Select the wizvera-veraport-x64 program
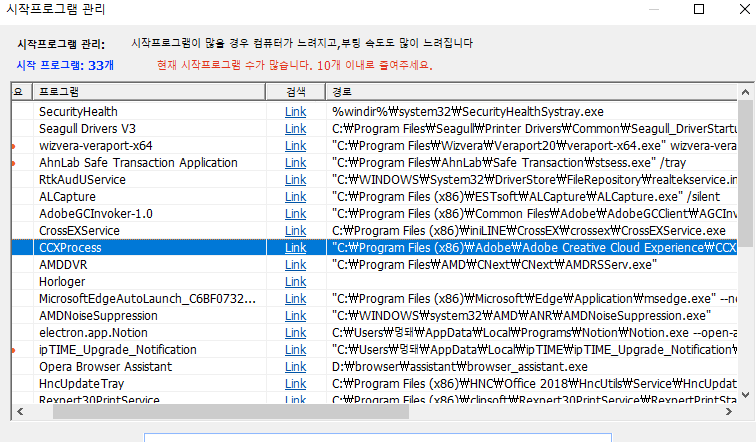The image size is (756, 442). coord(95,146)
